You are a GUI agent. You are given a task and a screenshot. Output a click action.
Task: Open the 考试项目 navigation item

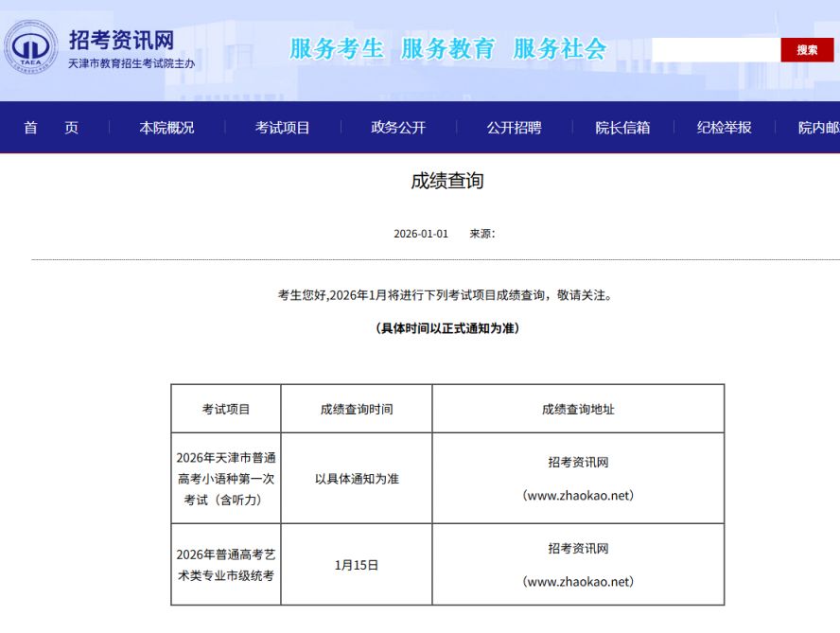(282, 128)
